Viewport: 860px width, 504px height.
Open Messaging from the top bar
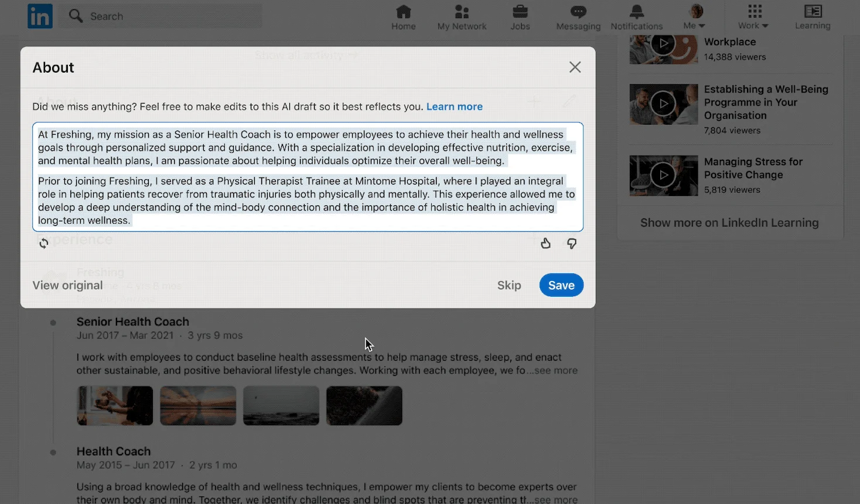[x=578, y=17]
